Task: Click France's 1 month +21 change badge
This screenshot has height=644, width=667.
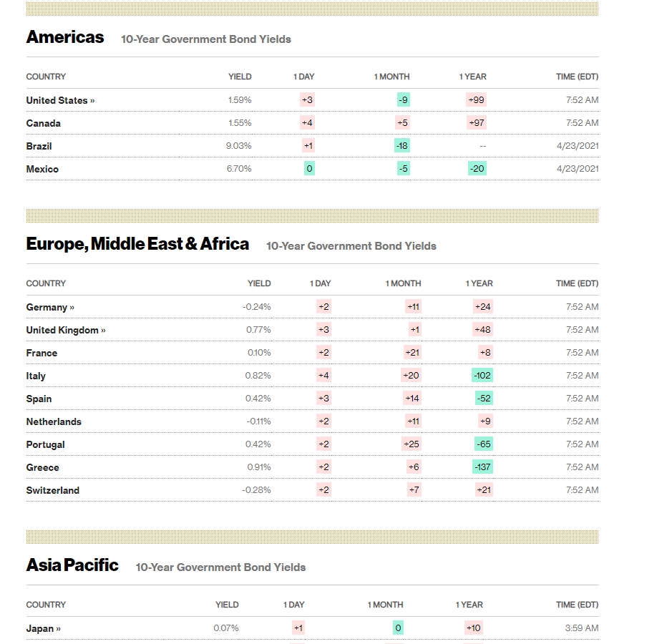Action: point(412,353)
